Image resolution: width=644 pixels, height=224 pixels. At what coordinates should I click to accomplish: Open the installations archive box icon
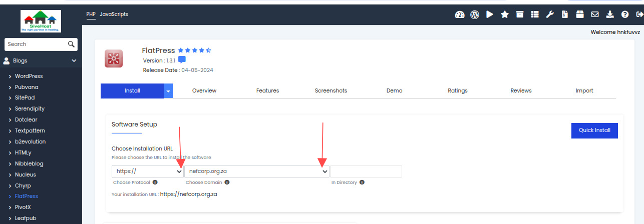[x=520, y=14]
